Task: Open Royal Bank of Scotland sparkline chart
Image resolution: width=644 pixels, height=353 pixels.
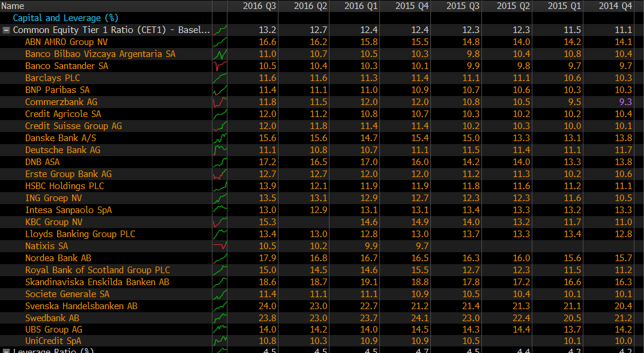Action: point(220,270)
